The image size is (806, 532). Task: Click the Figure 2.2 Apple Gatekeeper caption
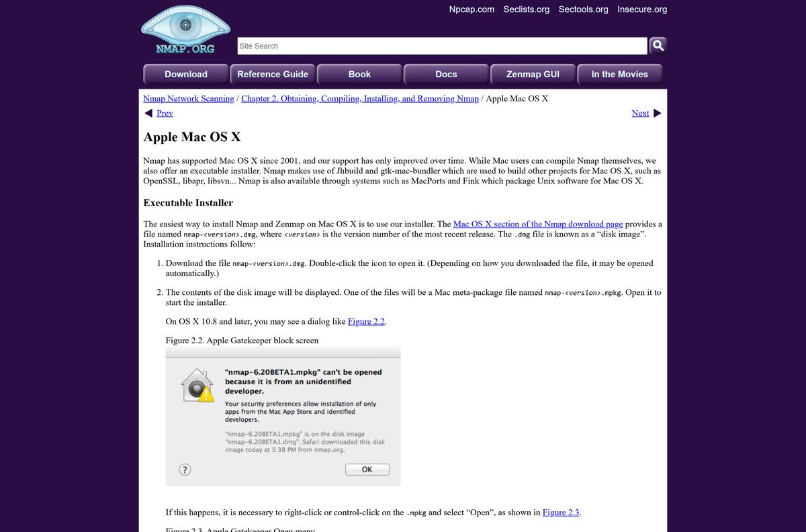point(242,341)
